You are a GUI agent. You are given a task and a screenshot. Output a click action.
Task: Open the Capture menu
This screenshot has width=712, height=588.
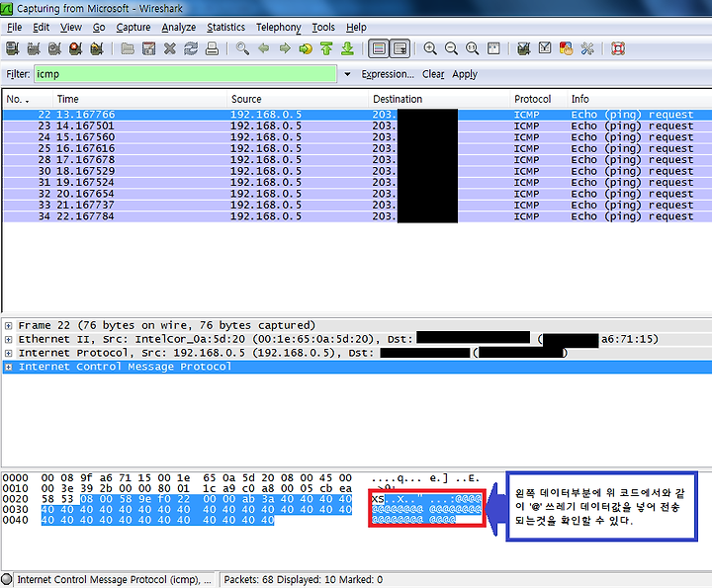pos(133,28)
